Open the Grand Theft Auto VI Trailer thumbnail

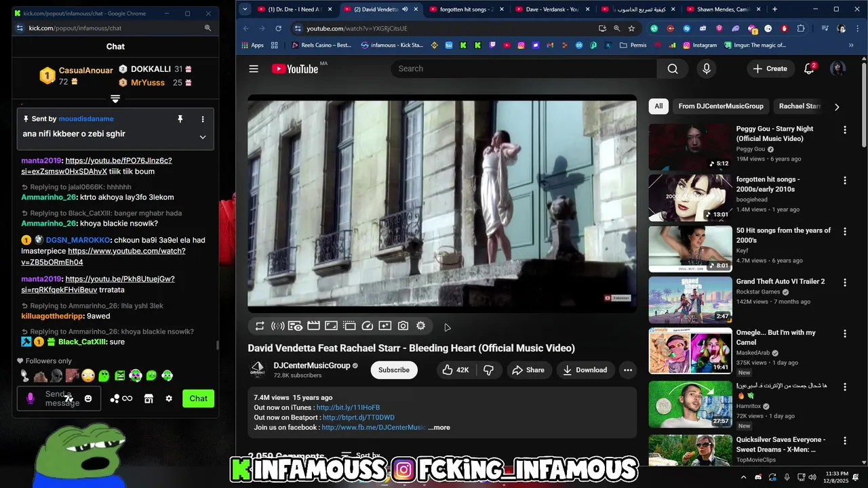690,300
